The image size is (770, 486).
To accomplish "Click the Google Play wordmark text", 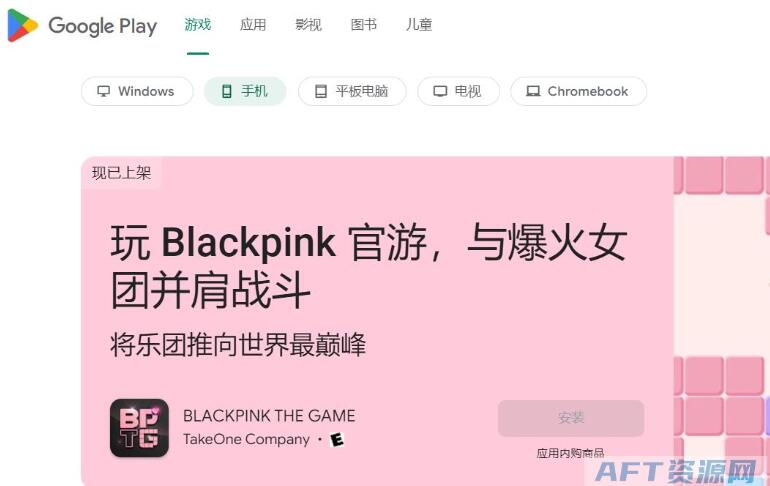I will [103, 27].
